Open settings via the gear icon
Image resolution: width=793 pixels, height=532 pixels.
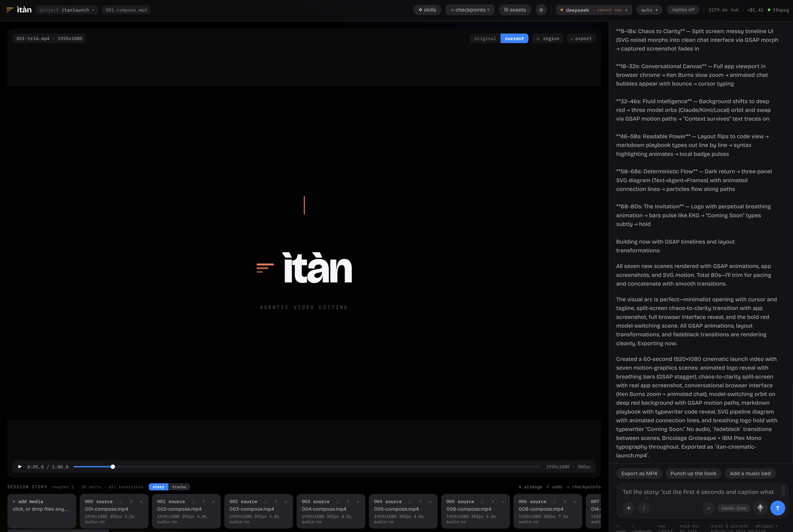541,10
